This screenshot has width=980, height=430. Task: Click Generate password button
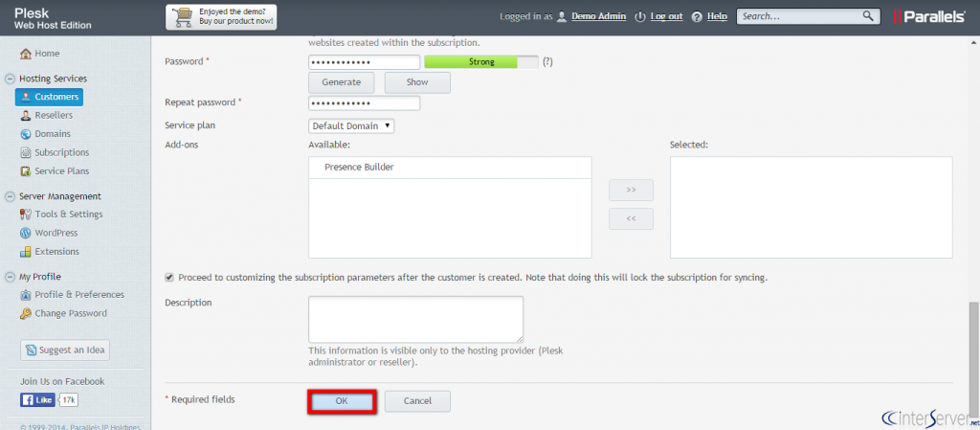(342, 82)
